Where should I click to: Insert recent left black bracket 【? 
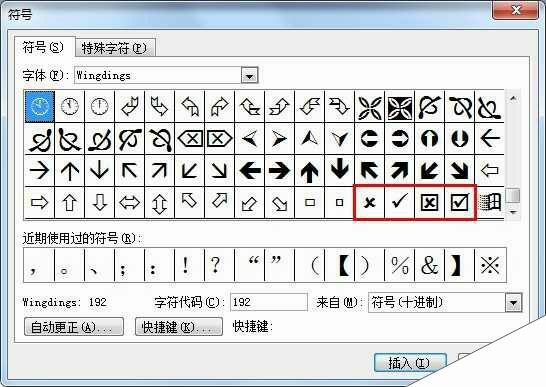coord(340,265)
